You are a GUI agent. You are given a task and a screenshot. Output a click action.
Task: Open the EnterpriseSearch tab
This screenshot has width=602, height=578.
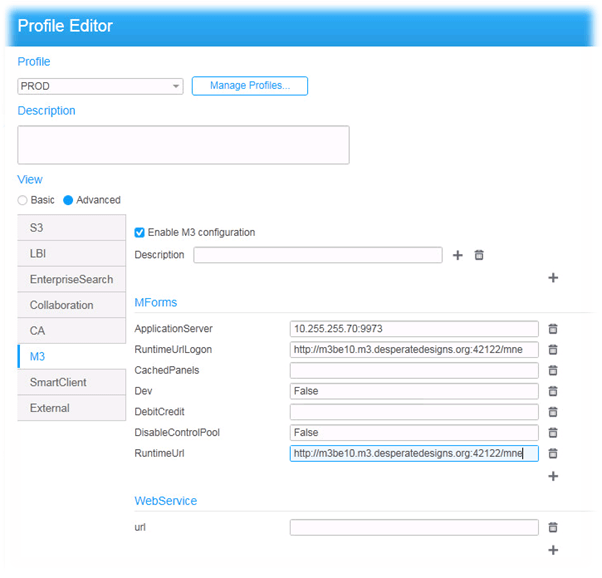pyautogui.click(x=72, y=279)
